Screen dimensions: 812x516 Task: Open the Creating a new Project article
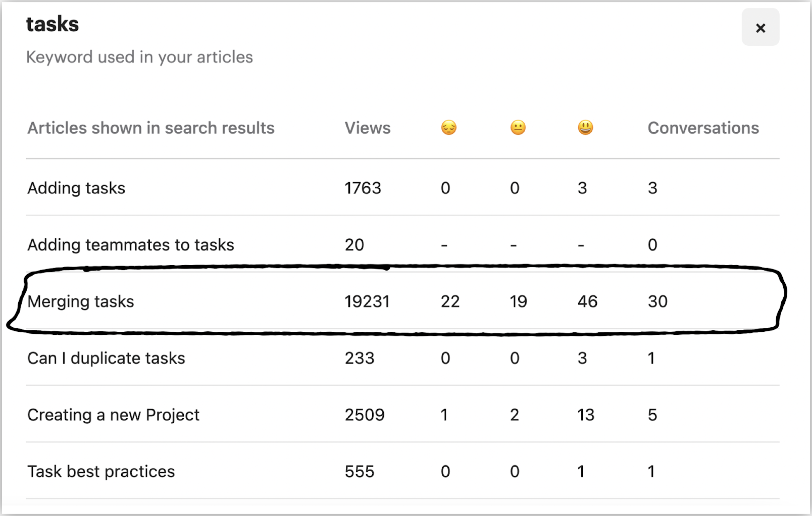(x=113, y=415)
